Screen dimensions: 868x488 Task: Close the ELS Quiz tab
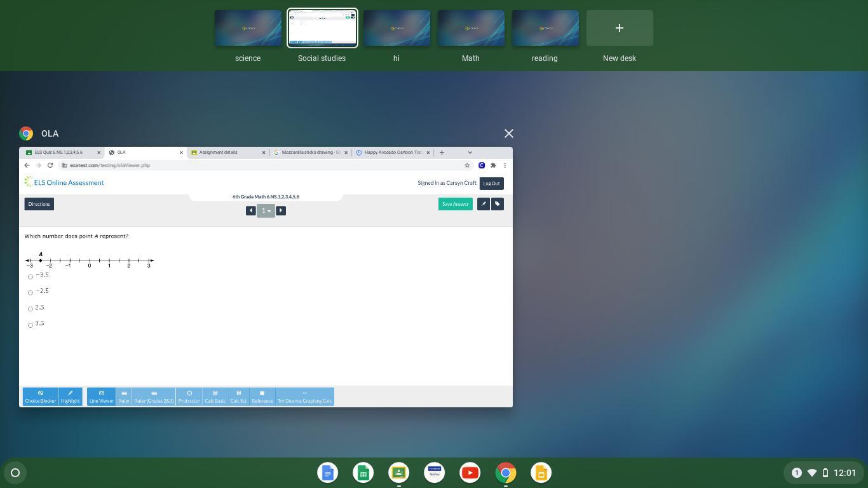98,152
